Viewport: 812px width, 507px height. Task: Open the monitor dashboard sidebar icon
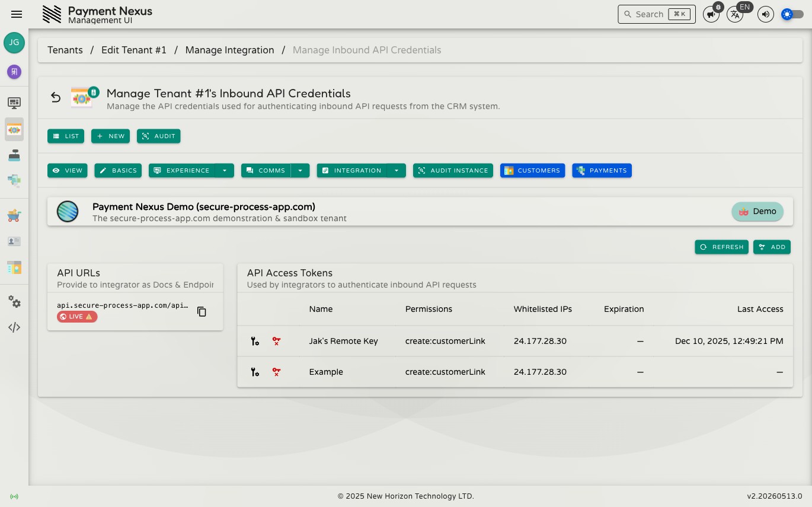(x=14, y=103)
